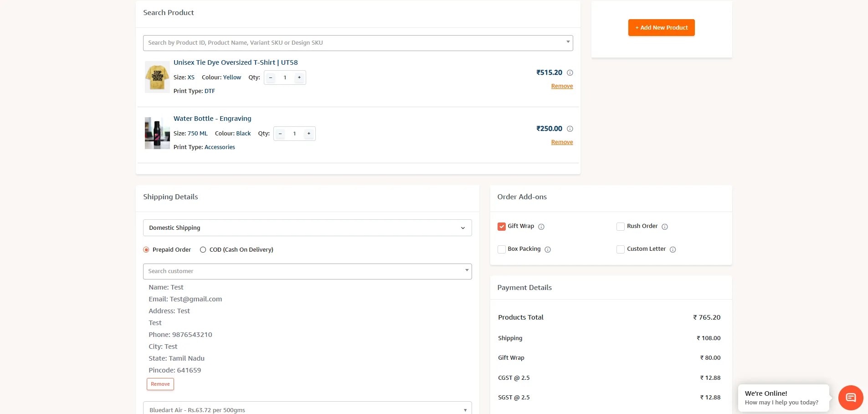This screenshot has width=868, height=414.
Task: Click the ₹ 765.20 Products Total value
Action: point(707,317)
